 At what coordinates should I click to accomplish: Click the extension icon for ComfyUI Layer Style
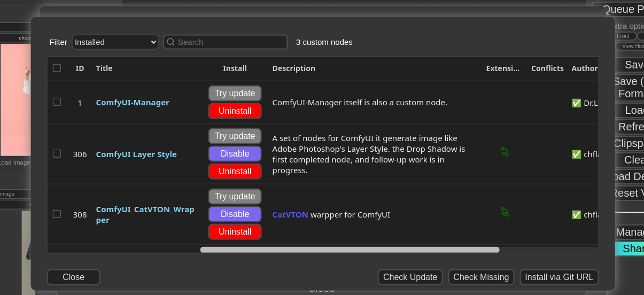505,152
